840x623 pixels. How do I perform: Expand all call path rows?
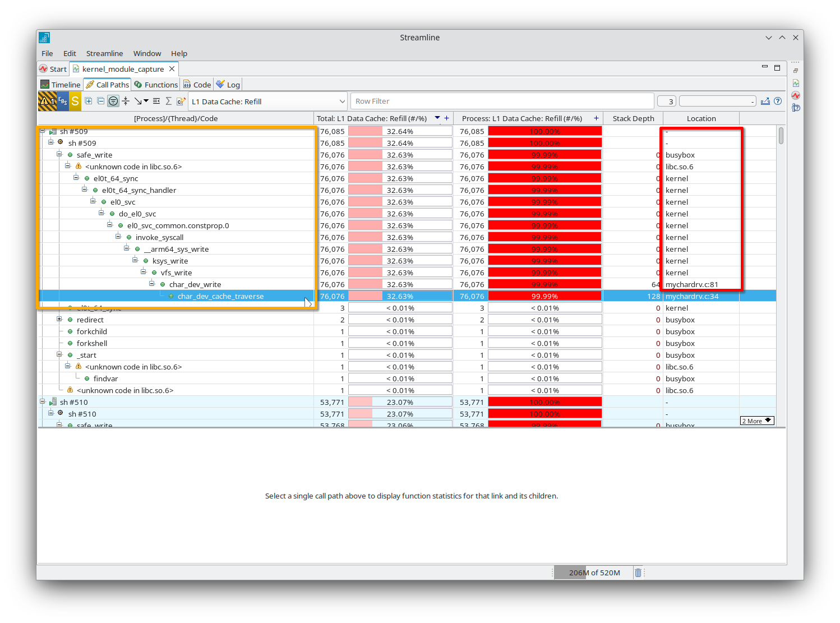point(89,101)
